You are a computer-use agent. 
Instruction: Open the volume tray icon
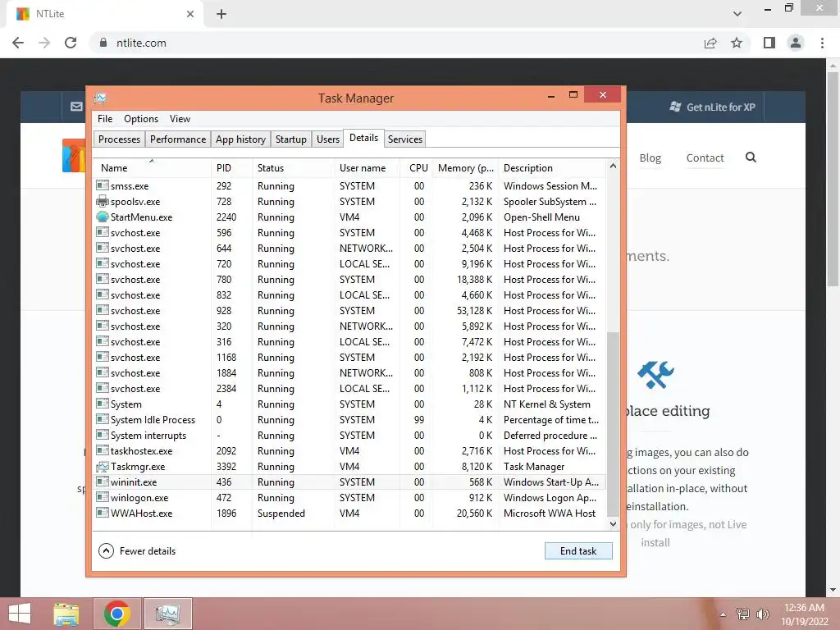(763, 614)
